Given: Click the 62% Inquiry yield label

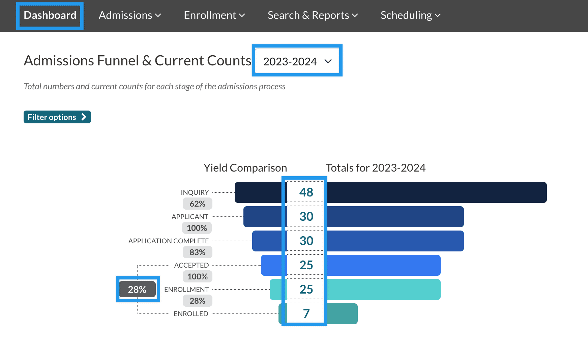Looking at the screenshot, I should tap(197, 203).
